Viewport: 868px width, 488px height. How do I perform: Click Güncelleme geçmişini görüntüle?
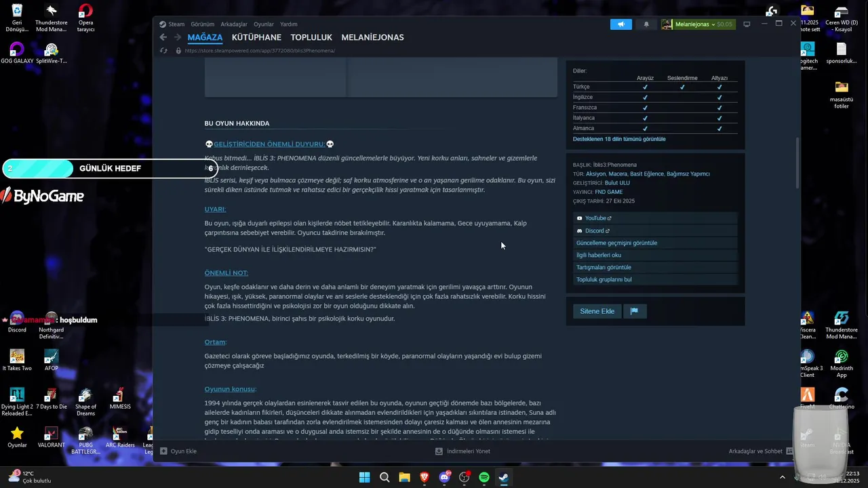(655, 243)
